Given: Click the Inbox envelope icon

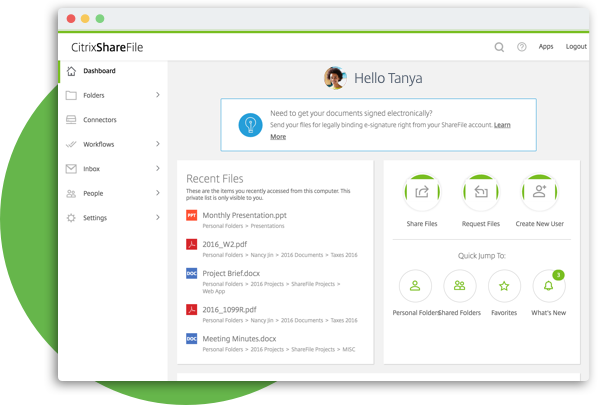Looking at the screenshot, I should pos(71,169).
